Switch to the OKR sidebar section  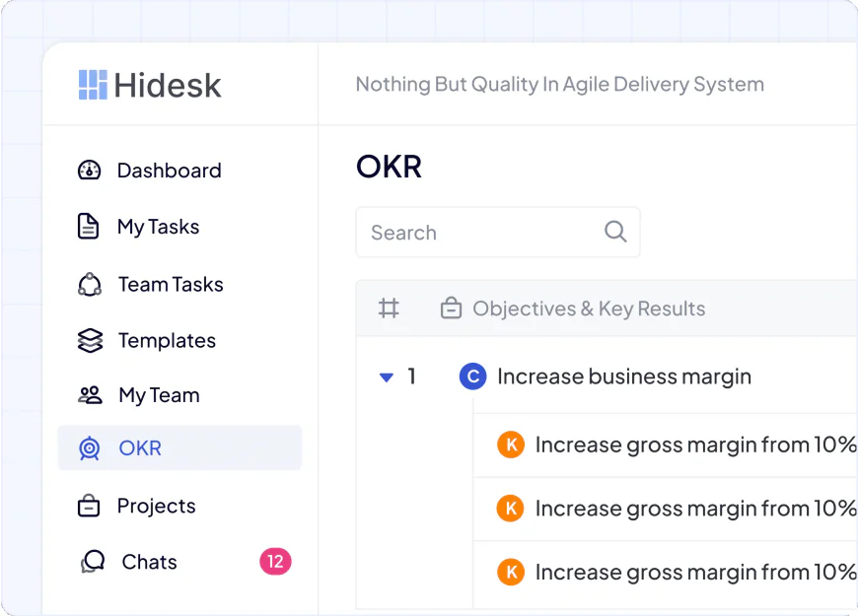tap(140, 447)
